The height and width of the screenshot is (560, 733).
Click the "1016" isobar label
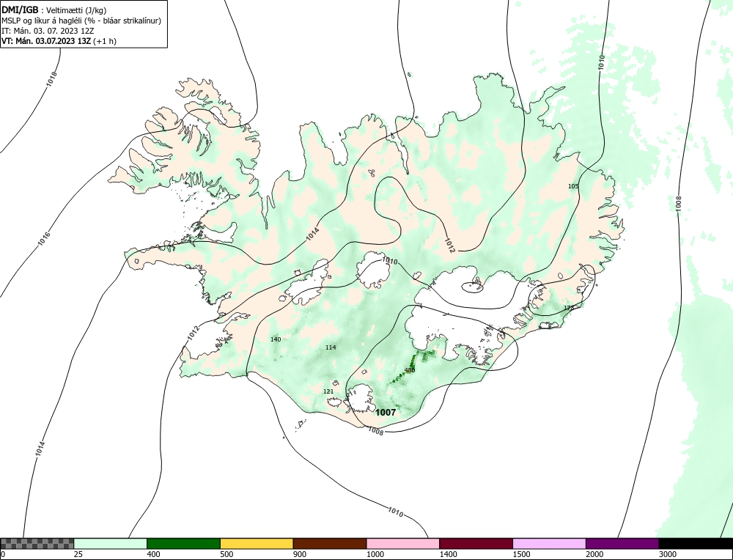tap(44, 240)
